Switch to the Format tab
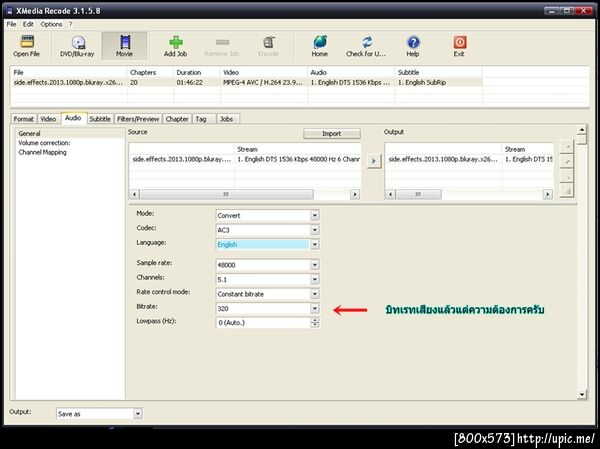 tap(24, 119)
